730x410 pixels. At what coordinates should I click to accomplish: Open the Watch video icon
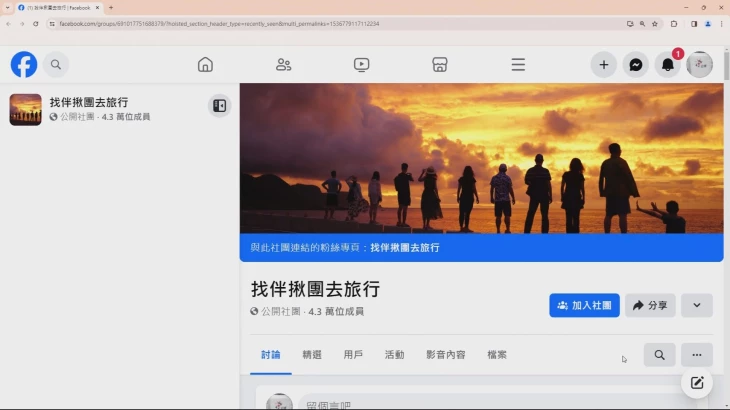click(x=362, y=64)
